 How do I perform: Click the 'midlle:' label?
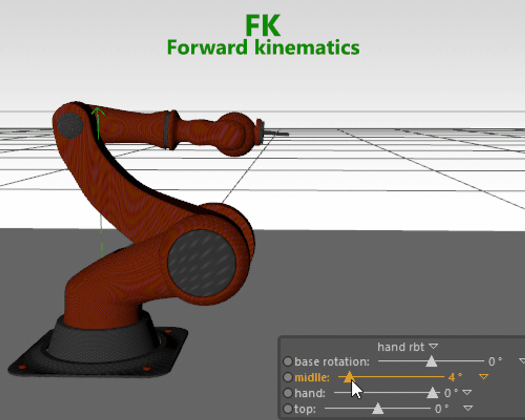point(312,378)
